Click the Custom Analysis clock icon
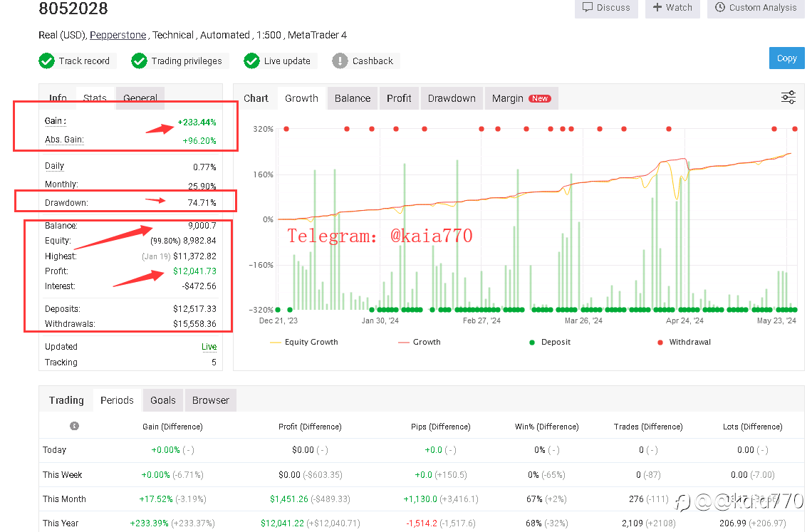 (x=720, y=7)
